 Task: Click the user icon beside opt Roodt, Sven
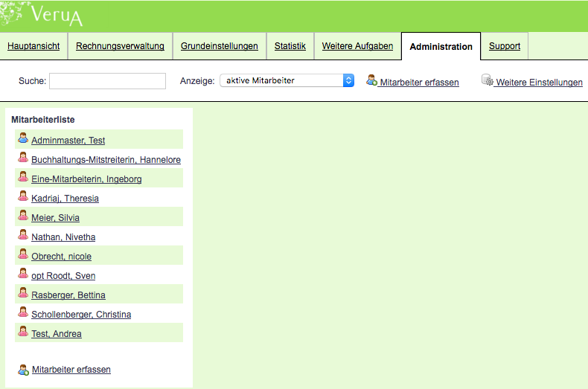[x=23, y=274]
